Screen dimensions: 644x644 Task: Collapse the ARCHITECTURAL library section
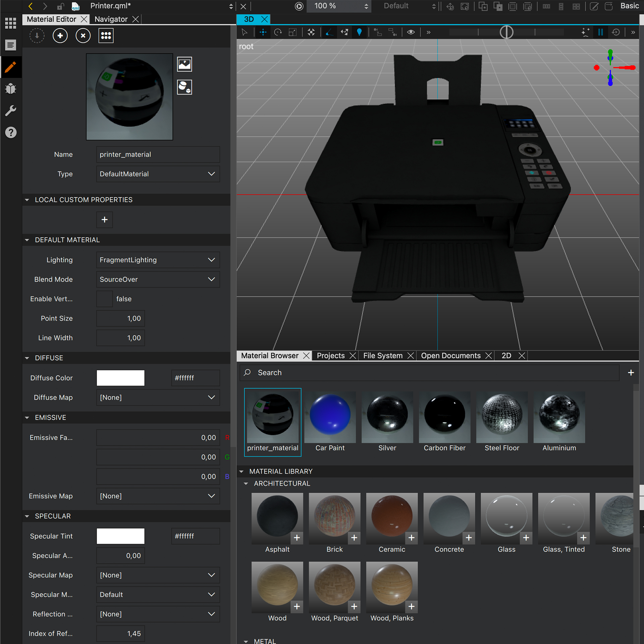[x=246, y=483]
